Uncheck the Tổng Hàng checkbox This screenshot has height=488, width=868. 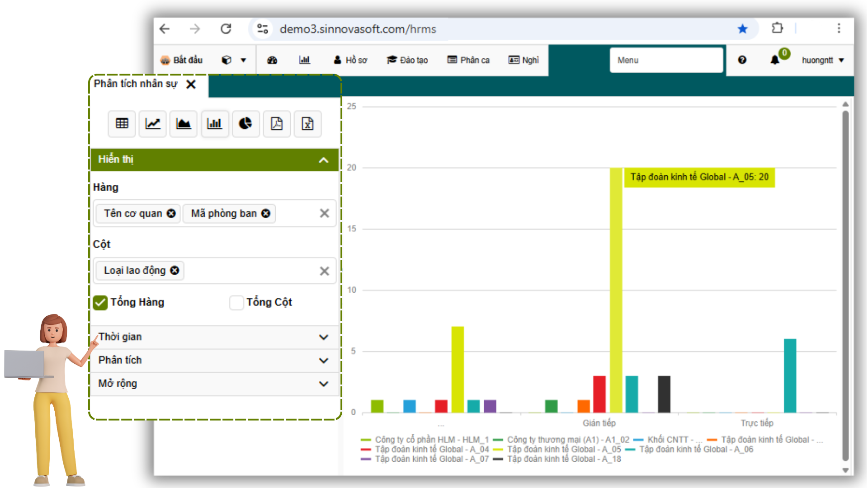click(100, 302)
